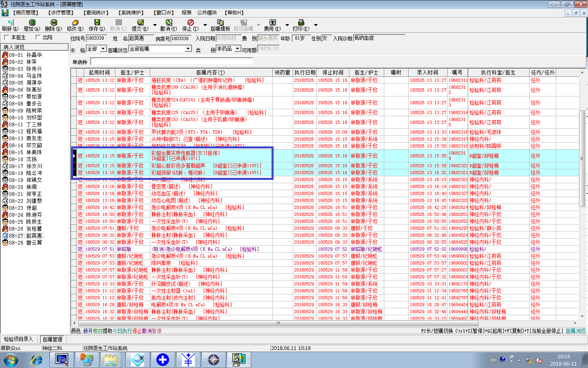588x368 pixels.
Task: Switch to the 医嘱管理 tab
Action: [x=53, y=339]
